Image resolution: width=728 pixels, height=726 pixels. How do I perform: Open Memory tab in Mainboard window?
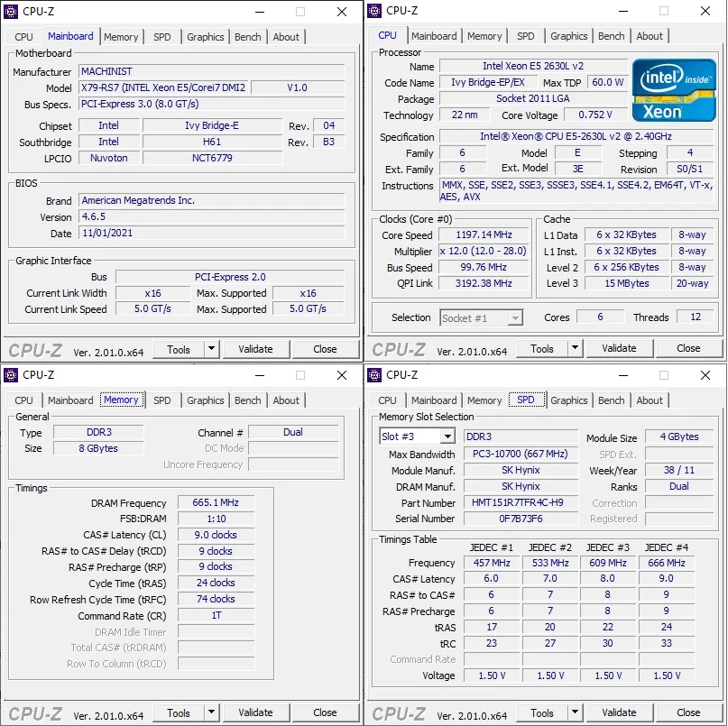121,37
